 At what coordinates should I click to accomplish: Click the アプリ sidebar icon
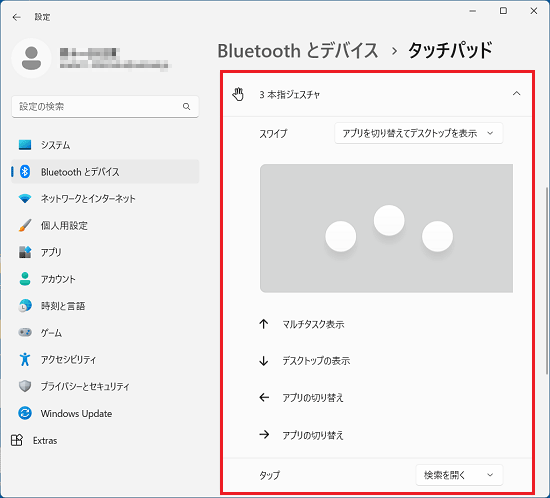click(x=25, y=252)
